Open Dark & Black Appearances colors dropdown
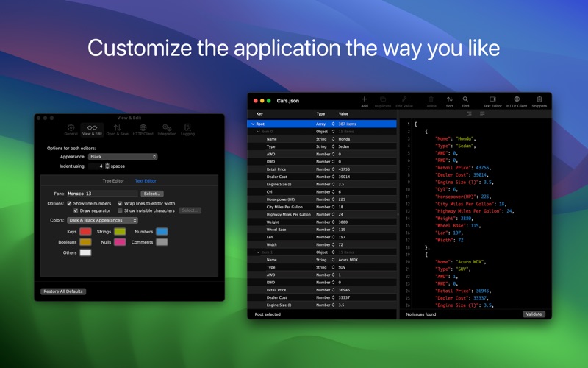588x368 pixels. pyautogui.click(x=102, y=220)
